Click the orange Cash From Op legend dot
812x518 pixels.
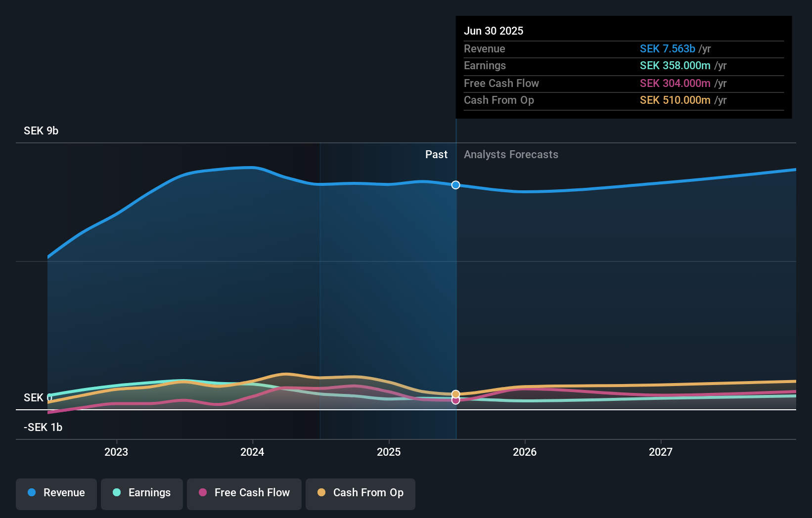[x=322, y=493]
